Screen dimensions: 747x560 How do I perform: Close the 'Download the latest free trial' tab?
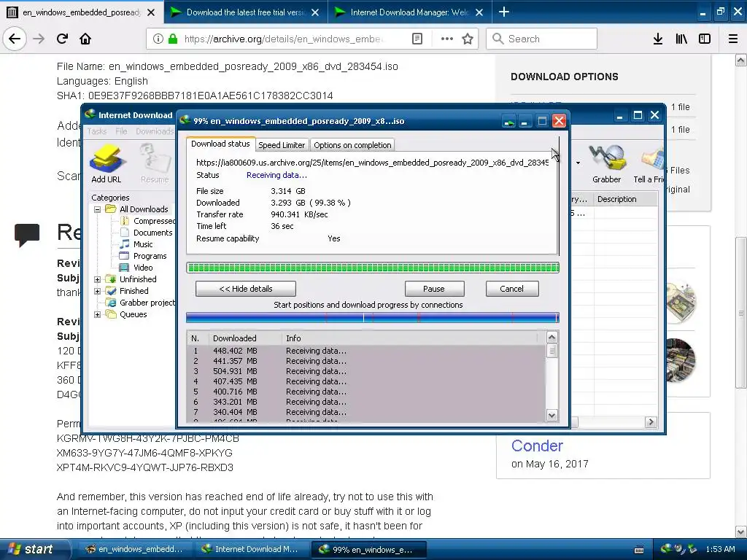tap(315, 12)
